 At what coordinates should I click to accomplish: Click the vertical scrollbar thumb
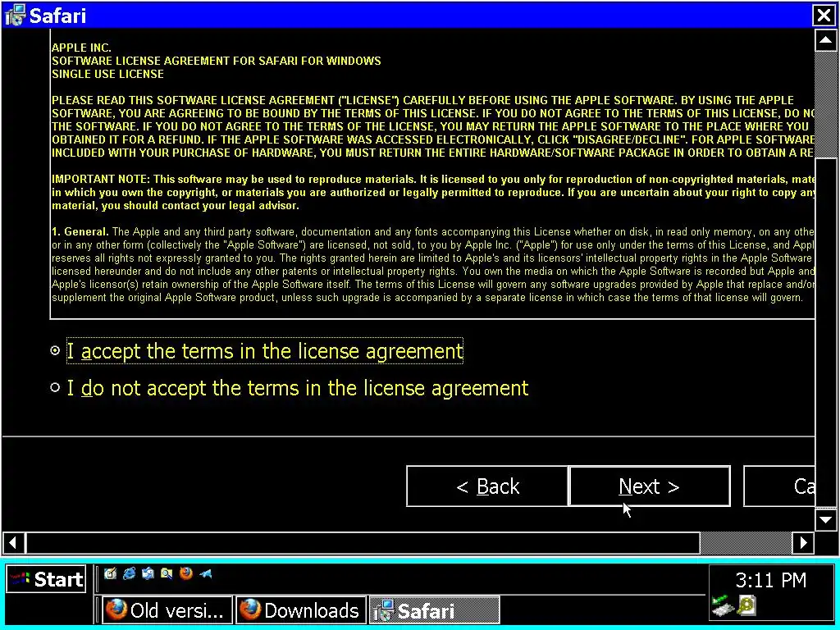(x=825, y=333)
